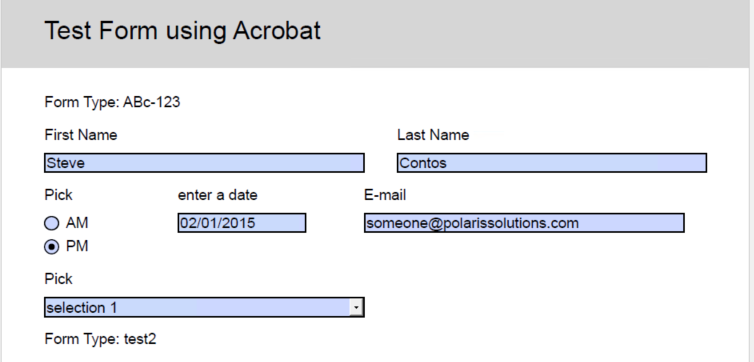The image size is (754, 362).
Task: Click the E-mail label
Action: [385, 195]
